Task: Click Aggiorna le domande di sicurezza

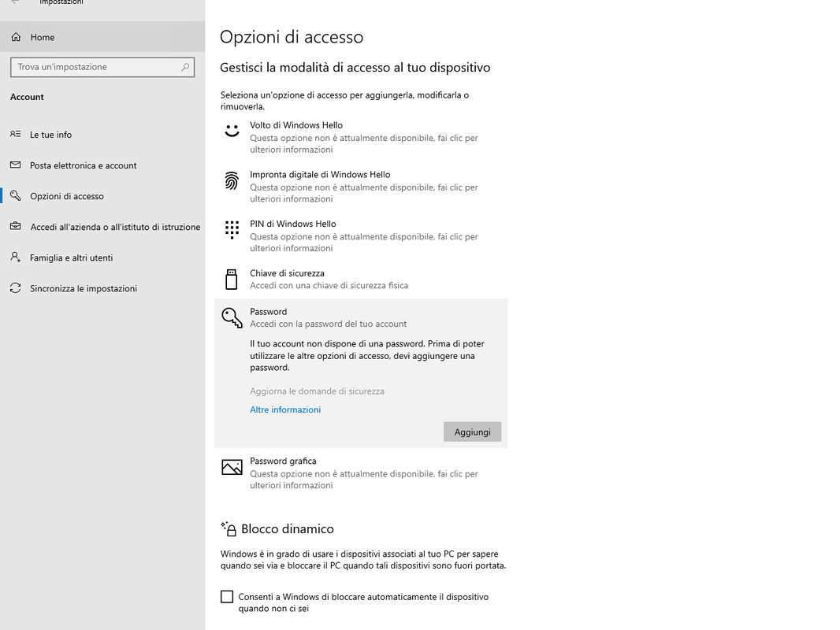Action: 317,391
